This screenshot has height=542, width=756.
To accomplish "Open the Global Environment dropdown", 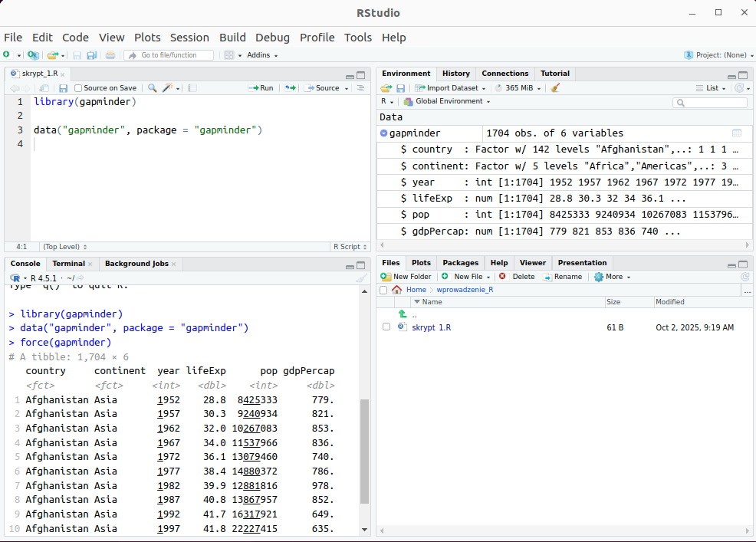I will click(x=447, y=101).
